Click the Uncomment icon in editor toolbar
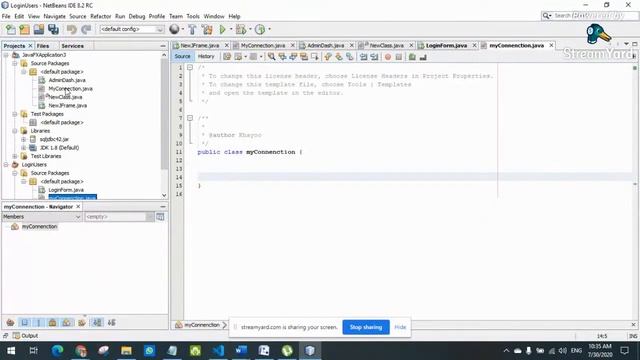640x360 pixels. (423, 57)
